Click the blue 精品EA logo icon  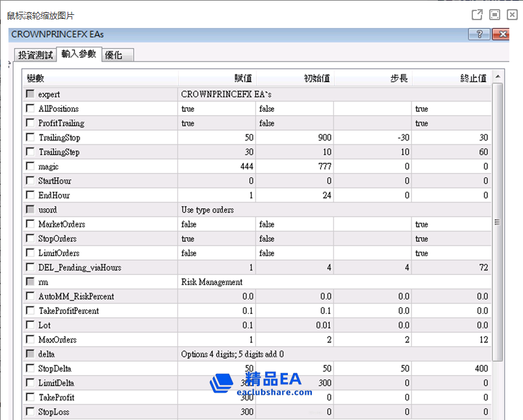point(221,382)
